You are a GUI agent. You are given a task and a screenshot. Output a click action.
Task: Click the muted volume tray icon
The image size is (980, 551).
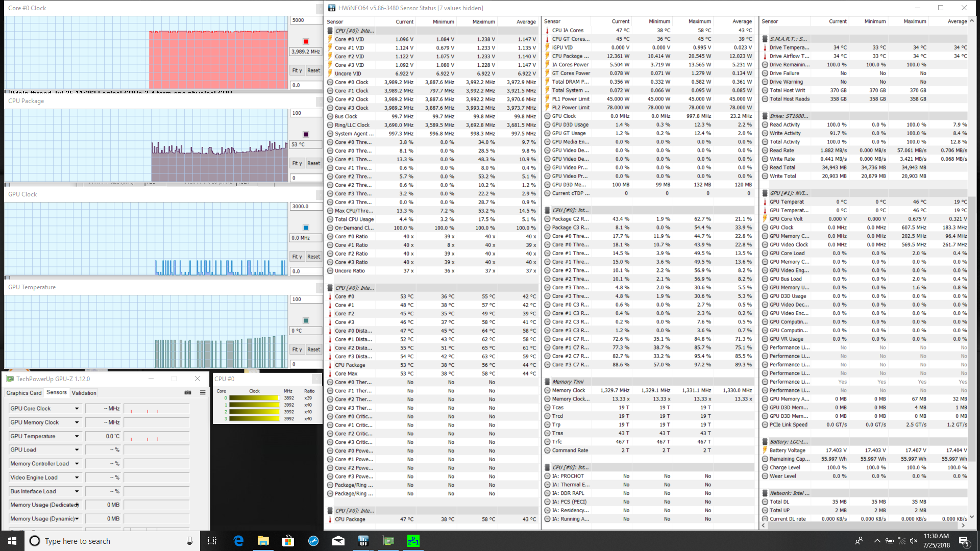tap(914, 541)
